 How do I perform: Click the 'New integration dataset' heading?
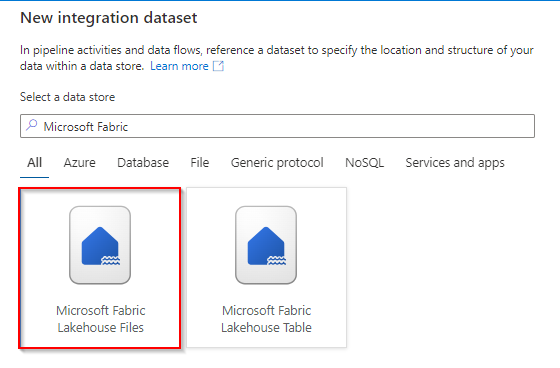click(x=109, y=18)
